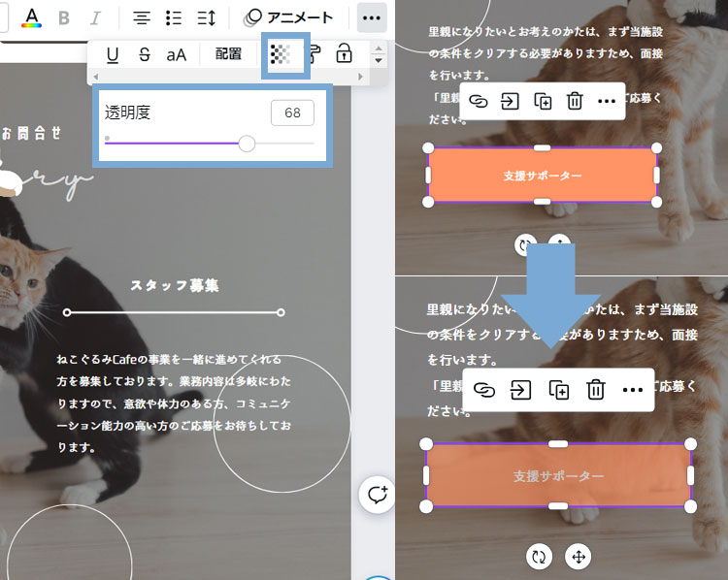Click arrow-into-box icon above semi-transparent orange button
This screenshot has height=580, width=728.
520,390
